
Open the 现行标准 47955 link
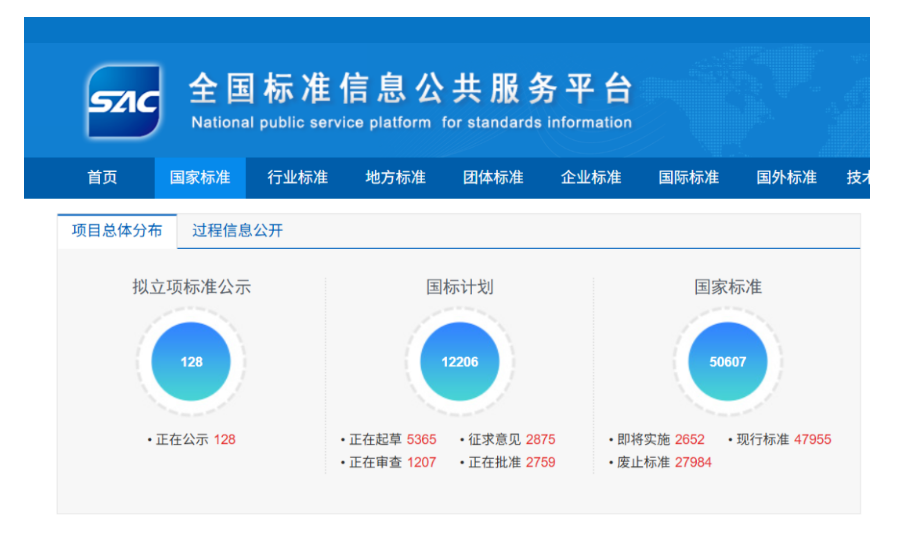coord(780,439)
